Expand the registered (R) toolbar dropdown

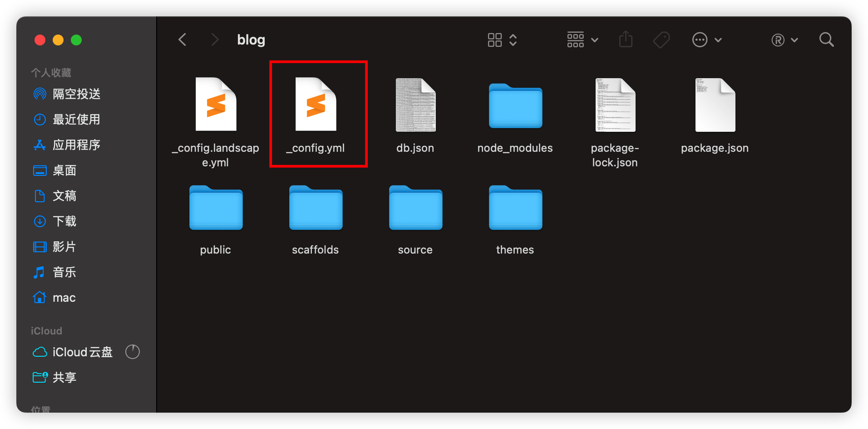(784, 40)
